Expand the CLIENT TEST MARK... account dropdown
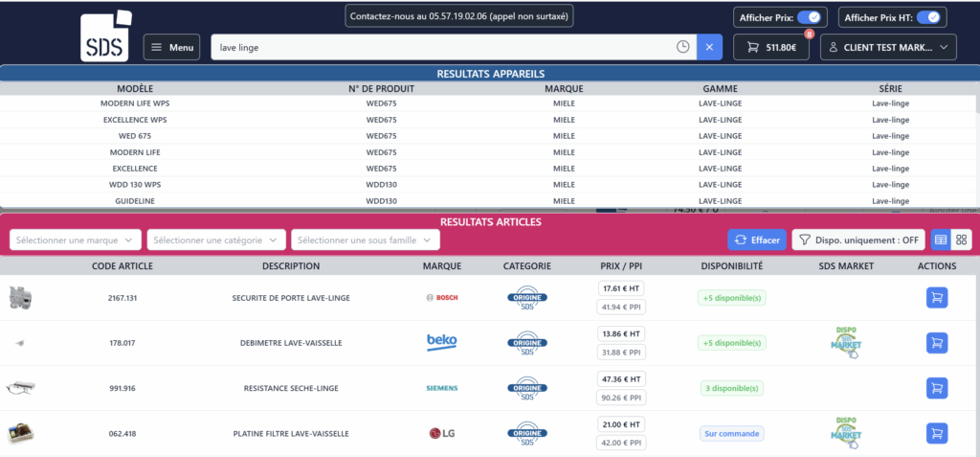Viewport: 980px width, 457px height. [888, 47]
